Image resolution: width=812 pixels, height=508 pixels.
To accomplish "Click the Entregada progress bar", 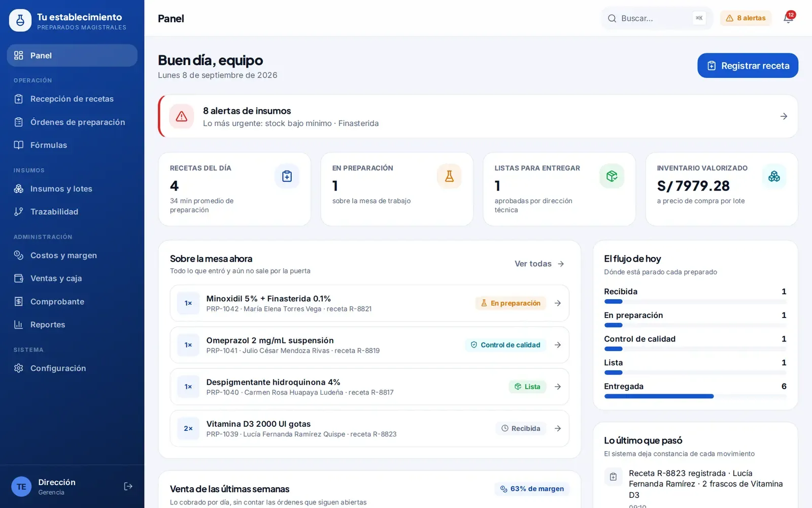I will coord(695,396).
